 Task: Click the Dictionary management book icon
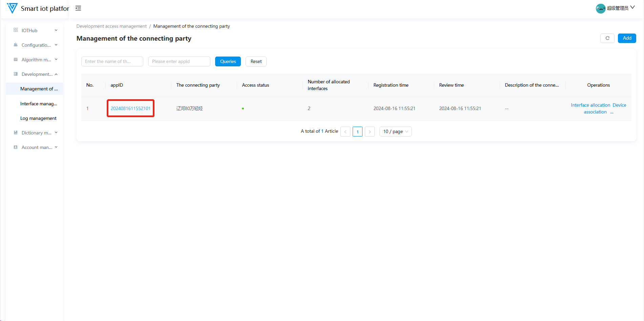tap(16, 133)
